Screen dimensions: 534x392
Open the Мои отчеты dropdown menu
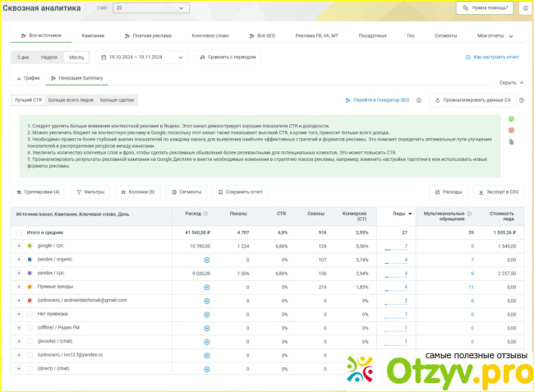(x=495, y=36)
